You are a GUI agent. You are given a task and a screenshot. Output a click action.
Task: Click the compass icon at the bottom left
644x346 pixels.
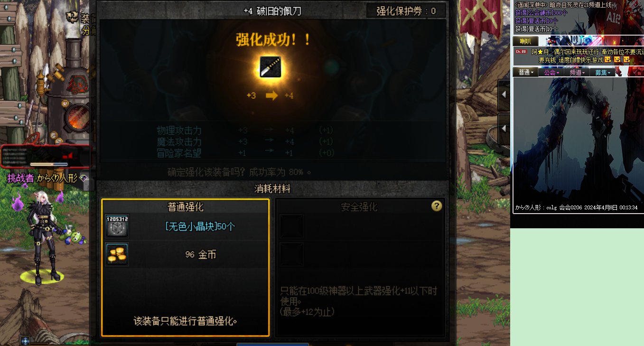coord(25,340)
